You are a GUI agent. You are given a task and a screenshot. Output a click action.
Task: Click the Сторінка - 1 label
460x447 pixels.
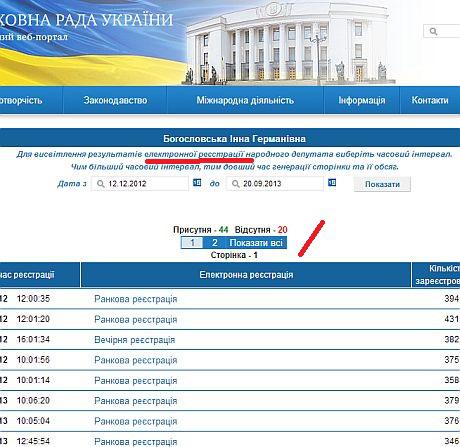[x=234, y=255]
